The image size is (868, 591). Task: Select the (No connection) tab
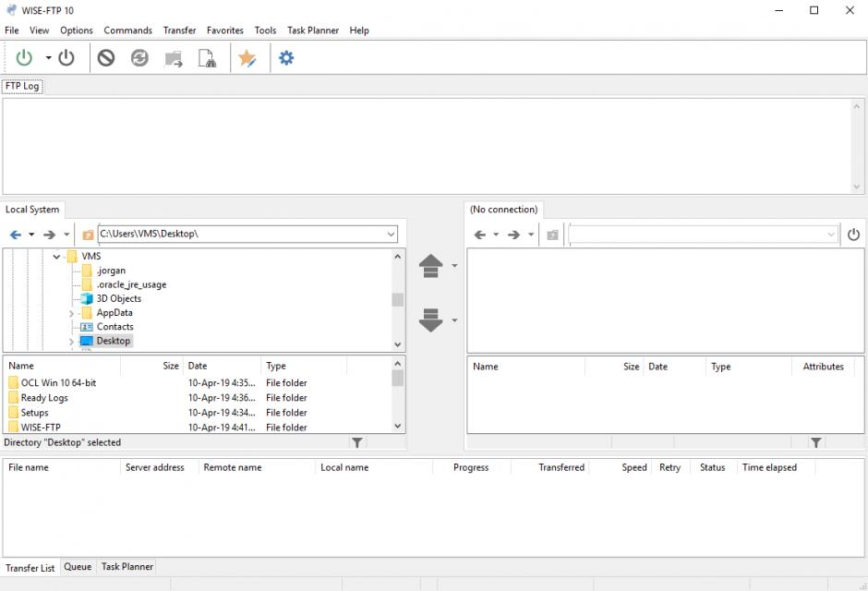(504, 210)
